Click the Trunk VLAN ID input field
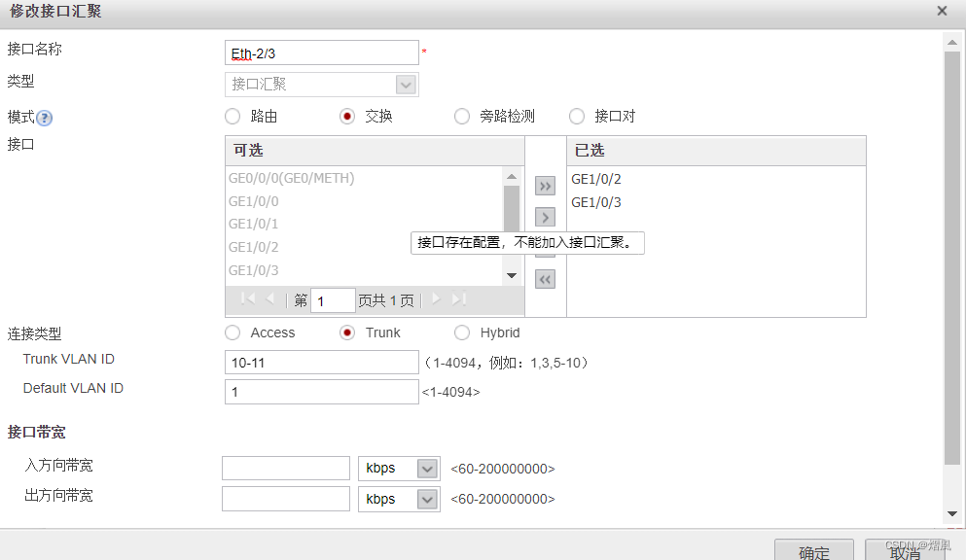Viewport: 966px width, 560px height. (322, 363)
